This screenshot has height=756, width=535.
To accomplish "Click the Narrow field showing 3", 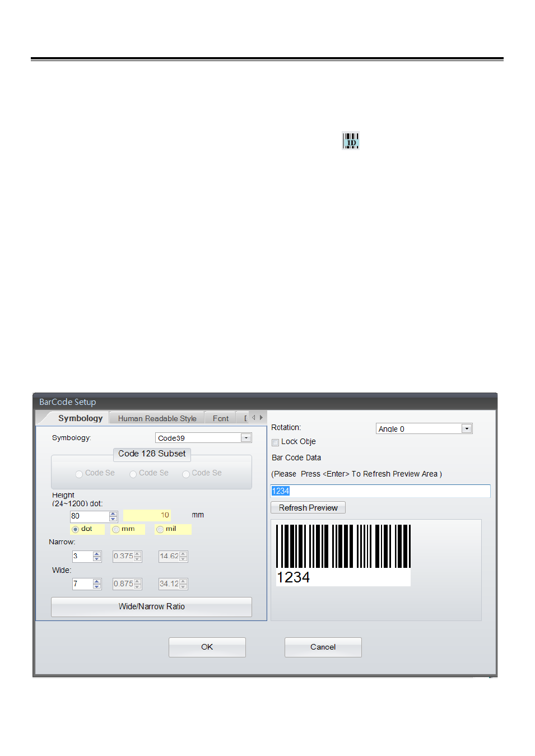I will pos(83,556).
